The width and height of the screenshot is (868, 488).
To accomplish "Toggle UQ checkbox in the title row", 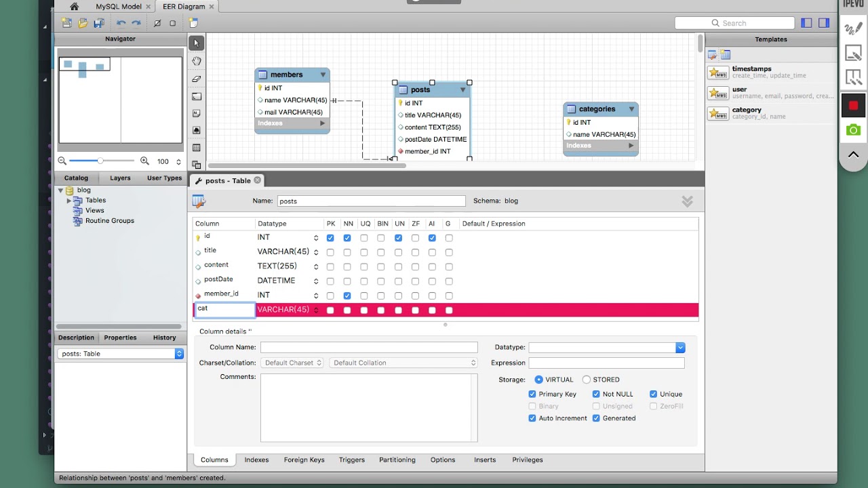I will (364, 252).
